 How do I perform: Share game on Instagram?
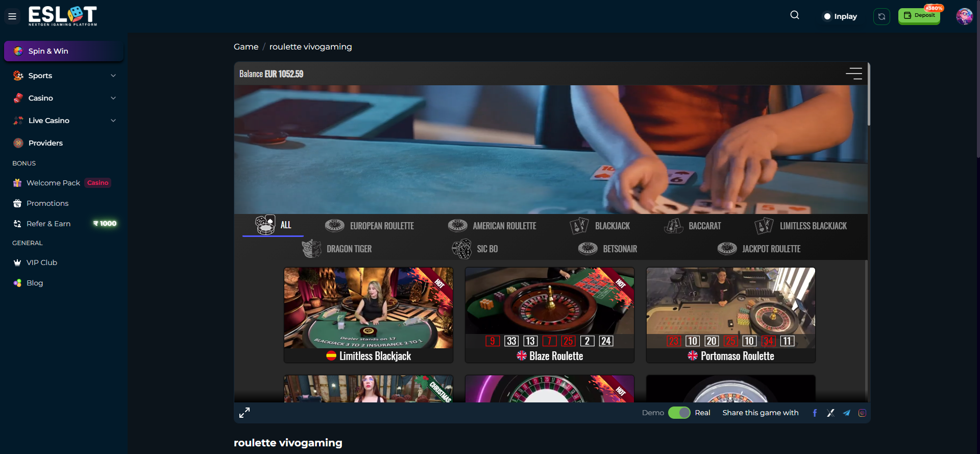tap(862, 413)
